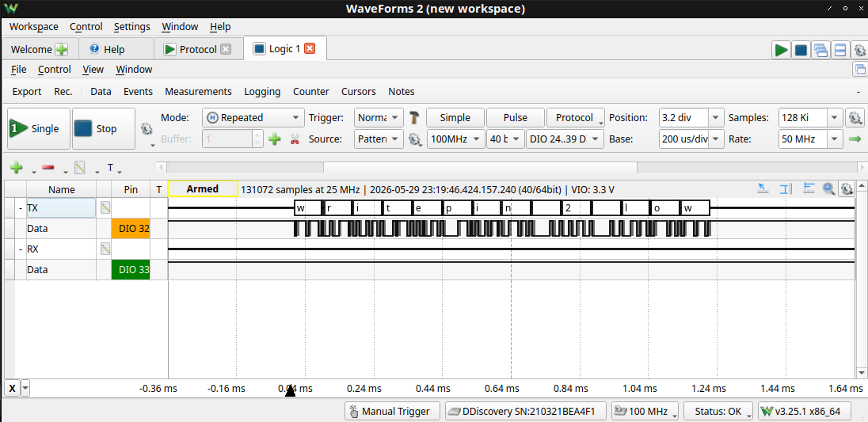Collapse the RX channel group
Image resolution: width=868 pixels, height=422 pixels.
click(x=21, y=249)
